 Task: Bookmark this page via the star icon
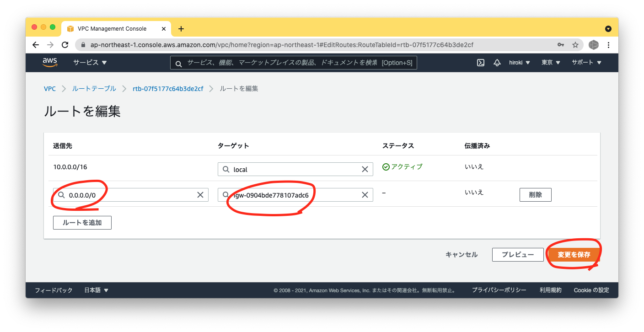point(575,45)
